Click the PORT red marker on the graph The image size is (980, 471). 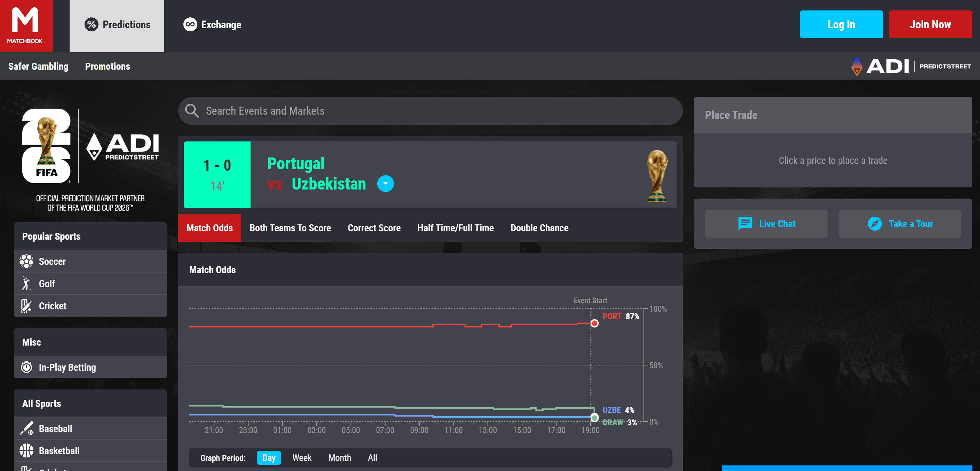click(x=594, y=323)
